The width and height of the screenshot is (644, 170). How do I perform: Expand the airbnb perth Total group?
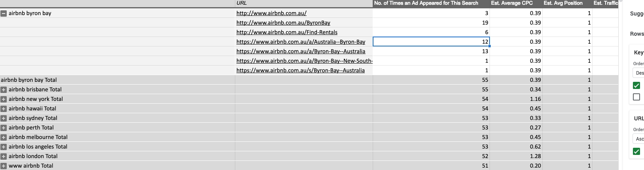[x=4, y=127]
